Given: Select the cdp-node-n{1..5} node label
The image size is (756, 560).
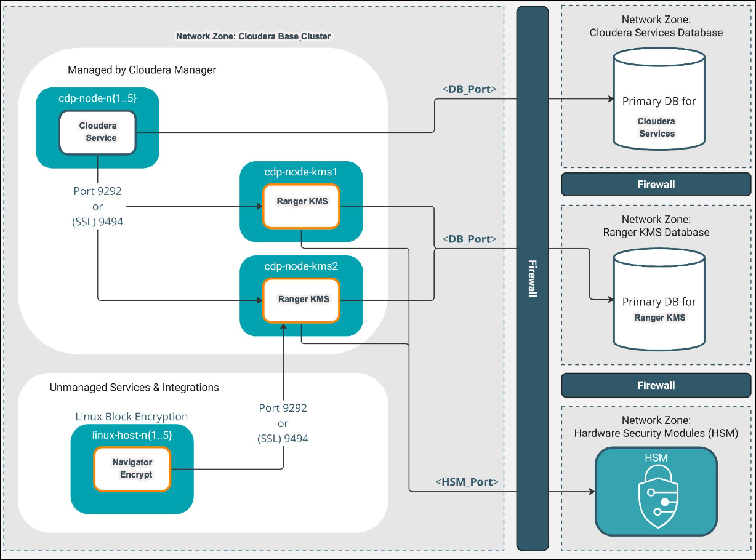Looking at the screenshot, I should pyautogui.click(x=97, y=98).
